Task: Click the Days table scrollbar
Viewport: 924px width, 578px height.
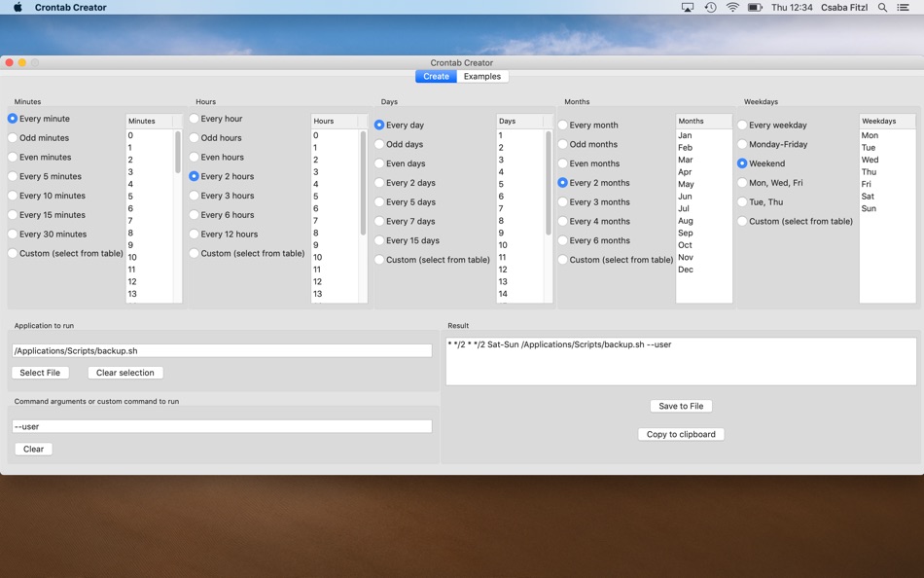Action: [x=548, y=183]
